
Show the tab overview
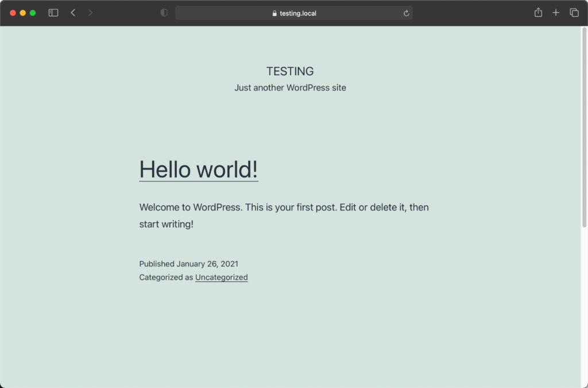click(x=574, y=13)
